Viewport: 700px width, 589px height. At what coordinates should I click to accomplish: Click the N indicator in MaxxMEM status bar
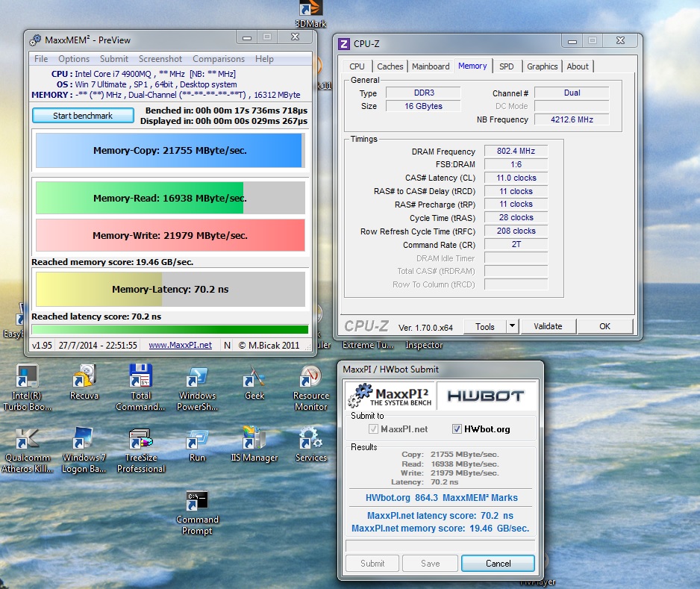[227, 345]
